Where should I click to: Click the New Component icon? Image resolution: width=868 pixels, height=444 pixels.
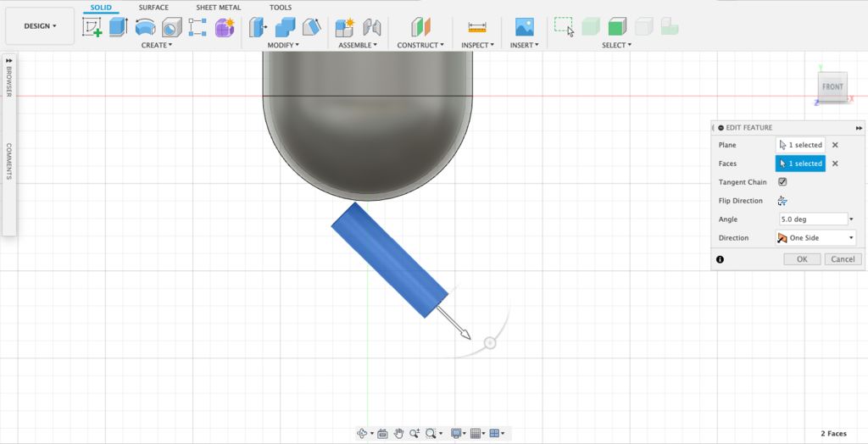point(345,26)
